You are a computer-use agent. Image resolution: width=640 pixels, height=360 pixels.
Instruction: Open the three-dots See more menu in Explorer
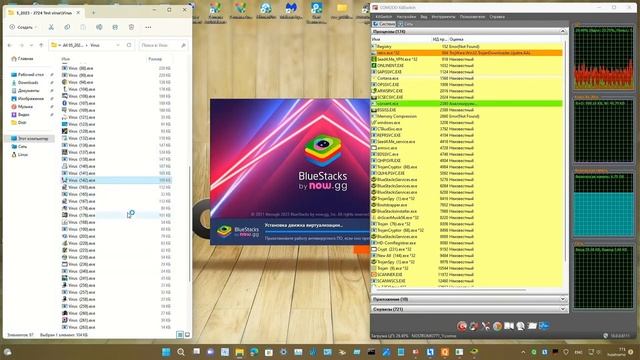[148, 27]
